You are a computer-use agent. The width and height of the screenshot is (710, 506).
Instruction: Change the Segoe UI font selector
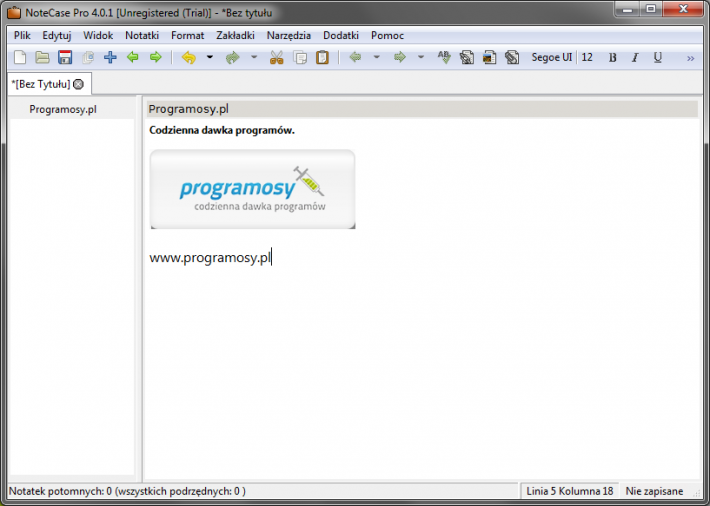point(552,58)
